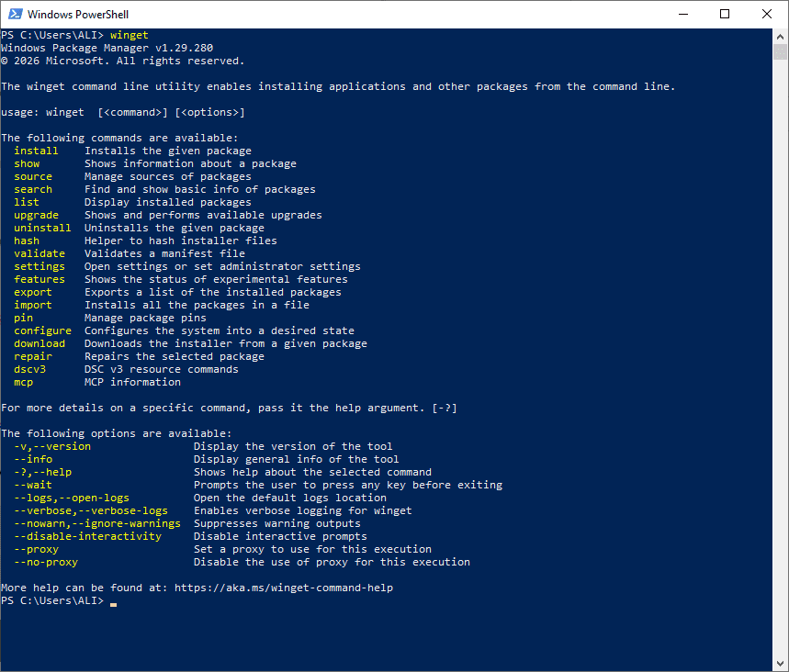789x672 pixels.
Task: Click the '--disable-interactivity' option
Action: [87, 536]
